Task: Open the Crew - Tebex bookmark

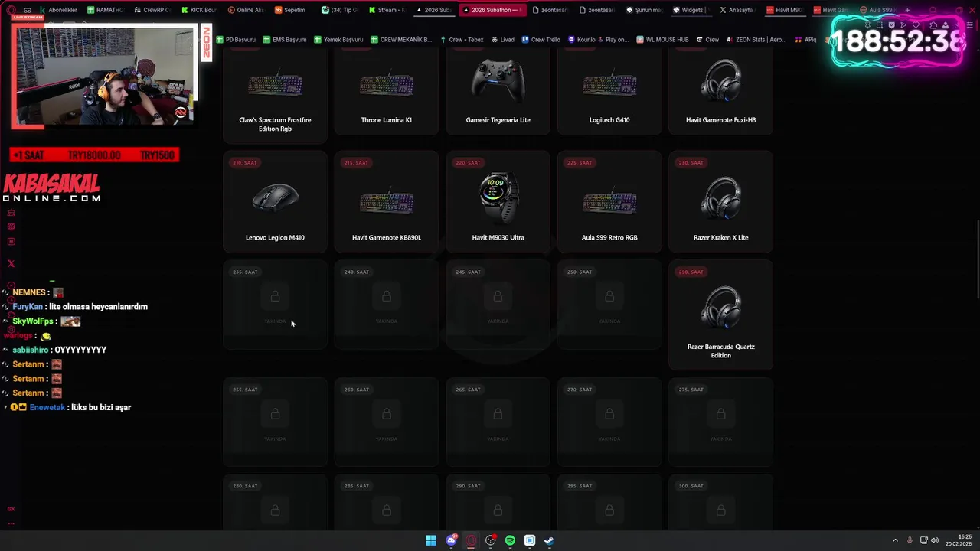Action: pos(462,40)
